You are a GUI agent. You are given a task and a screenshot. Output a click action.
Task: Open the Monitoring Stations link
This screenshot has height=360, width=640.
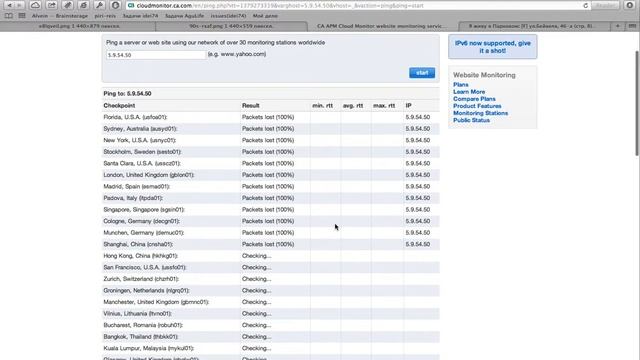pos(480,113)
